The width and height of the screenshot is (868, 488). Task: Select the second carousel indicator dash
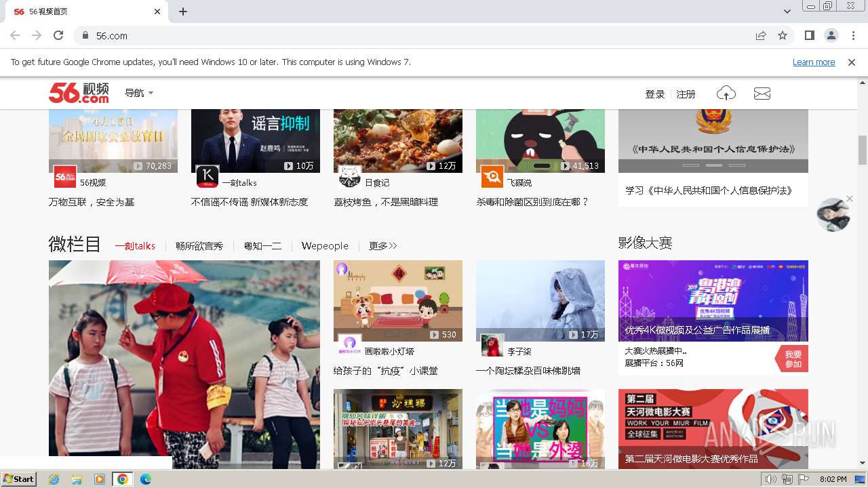(714, 165)
